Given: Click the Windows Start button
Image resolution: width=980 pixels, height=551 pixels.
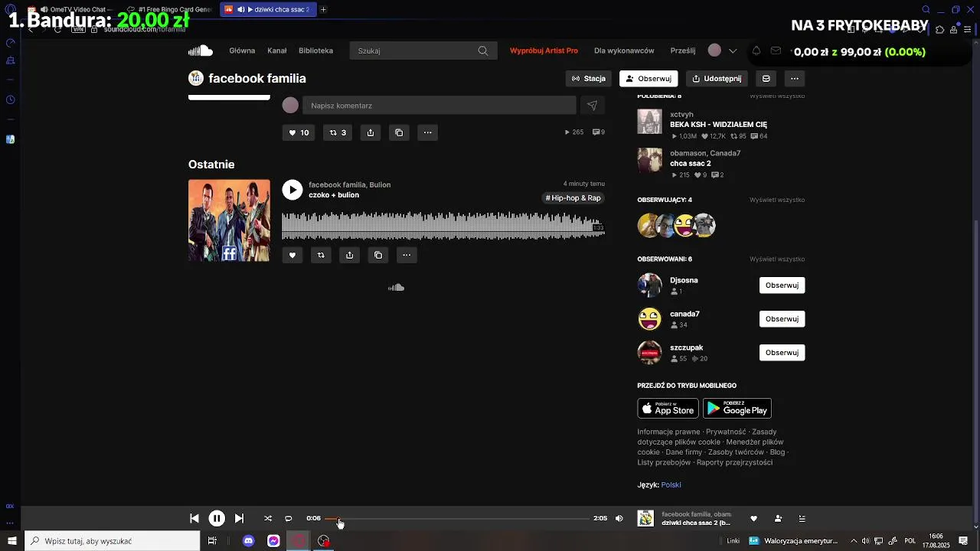Looking at the screenshot, I should [x=11, y=541].
